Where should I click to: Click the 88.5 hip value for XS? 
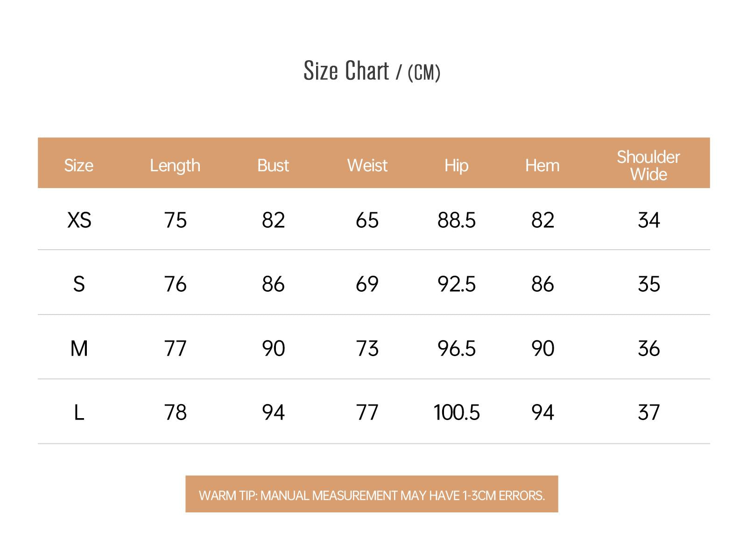click(x=457, y=220)
